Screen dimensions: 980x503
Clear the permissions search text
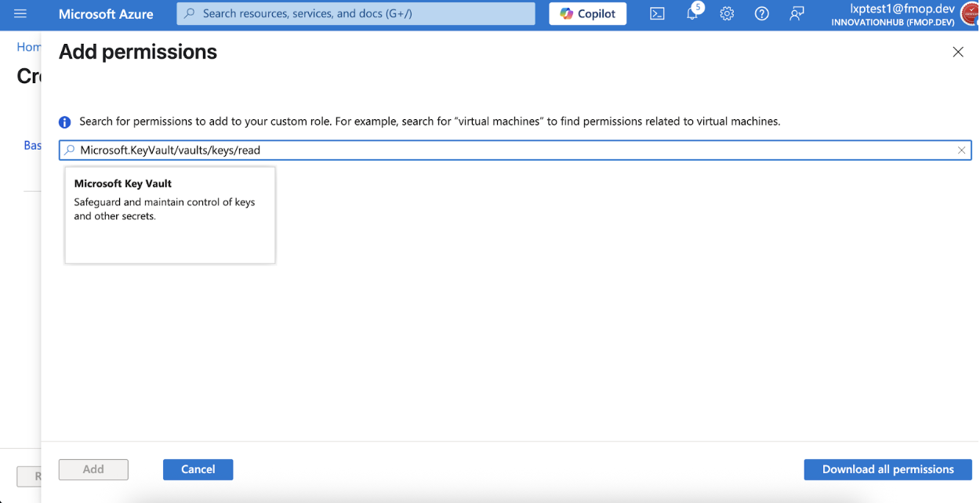pos(961,150)
